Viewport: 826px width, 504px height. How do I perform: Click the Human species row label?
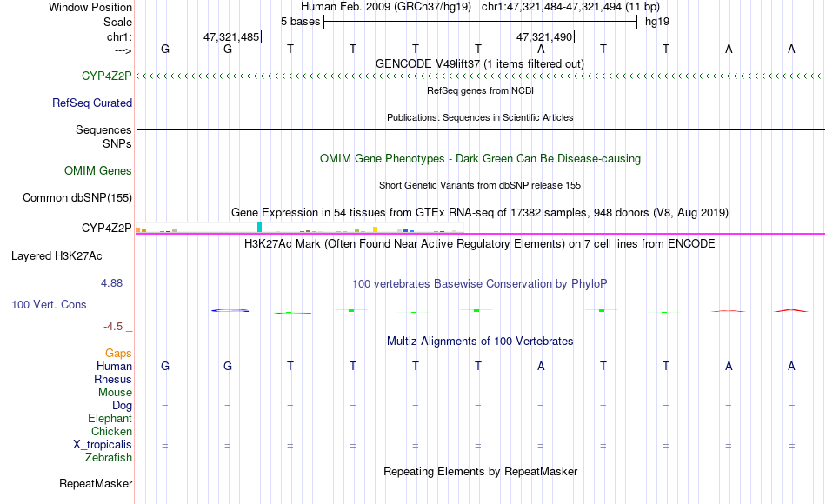[x=114, y=366]
